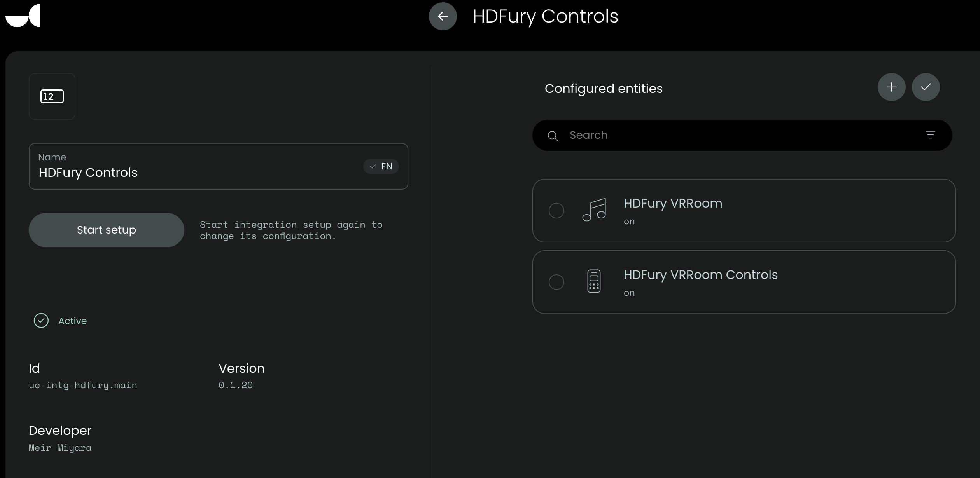This screenshot has width=980, height=478.
Task: Open the EN language dropdown
Action: point(381,166)
